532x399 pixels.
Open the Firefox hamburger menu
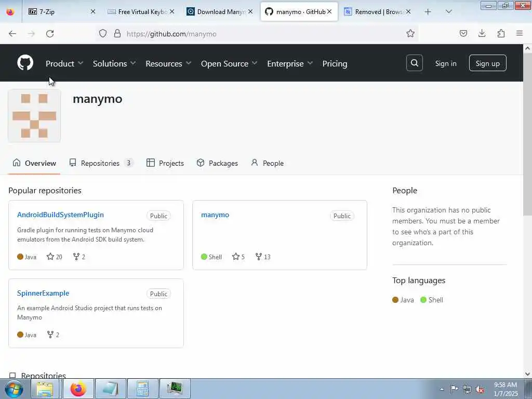520,33
